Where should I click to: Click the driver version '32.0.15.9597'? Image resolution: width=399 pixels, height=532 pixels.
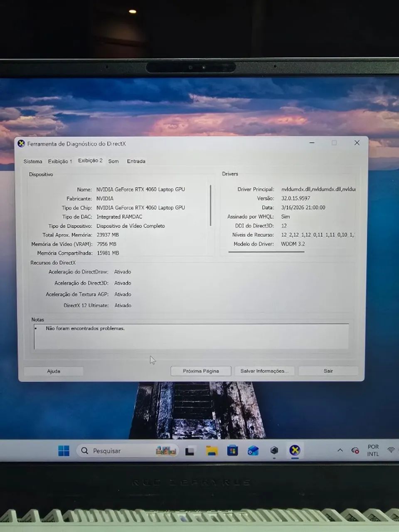tap(296, 199)
